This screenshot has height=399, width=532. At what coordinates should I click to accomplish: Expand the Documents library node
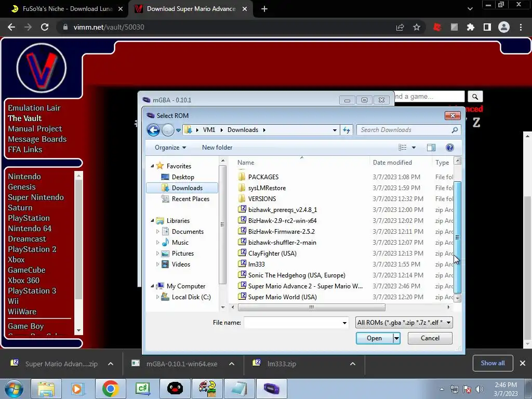click(157, 232)
